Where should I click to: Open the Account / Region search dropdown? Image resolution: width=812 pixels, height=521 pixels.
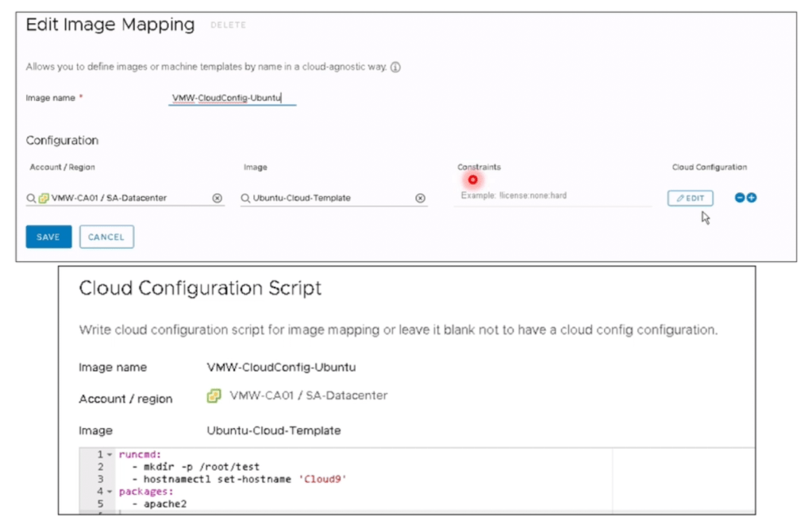point(119,199)
